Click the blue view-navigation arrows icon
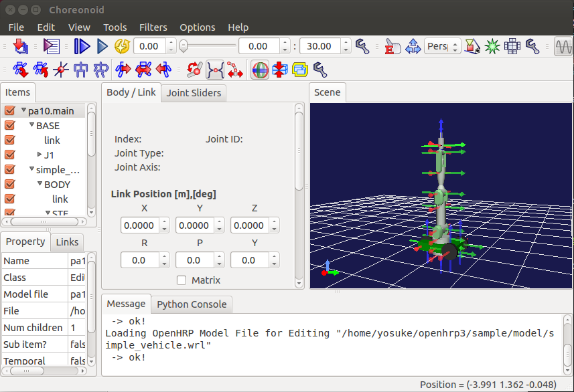 pos(413,46)
